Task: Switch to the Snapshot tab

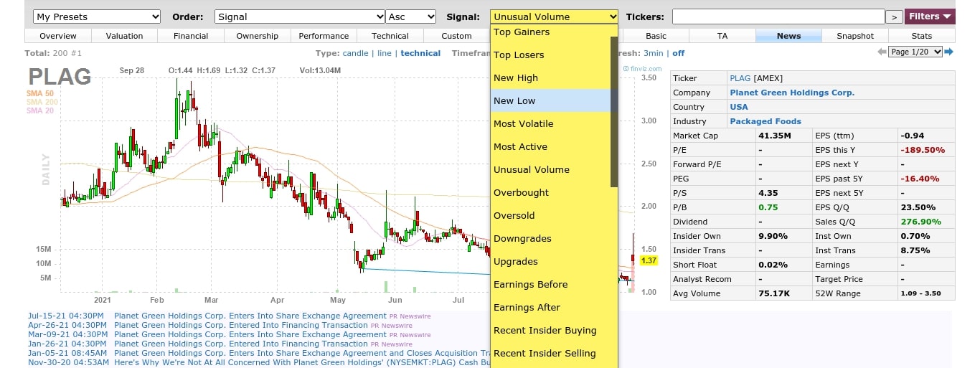Action: point(855,36)
